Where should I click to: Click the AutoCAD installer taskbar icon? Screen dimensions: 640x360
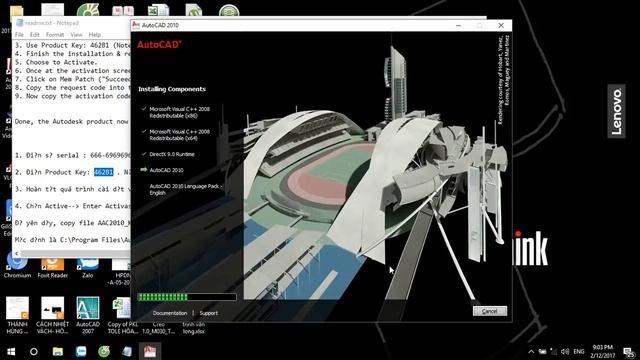(150, 351)
